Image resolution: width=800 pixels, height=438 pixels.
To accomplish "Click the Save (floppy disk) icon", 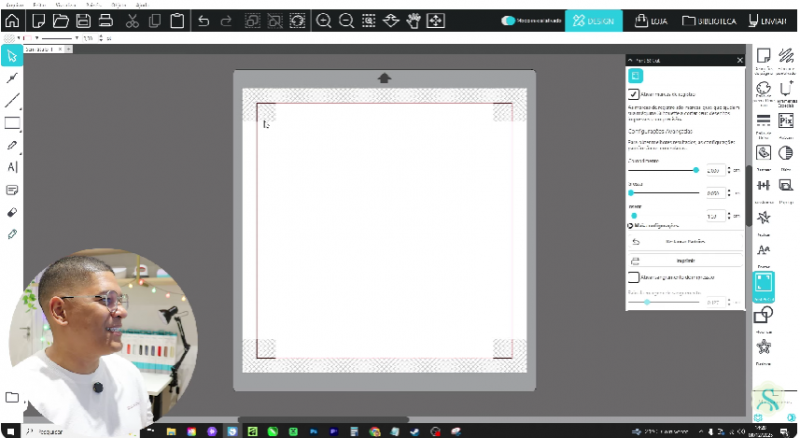I will coord(83,20).
